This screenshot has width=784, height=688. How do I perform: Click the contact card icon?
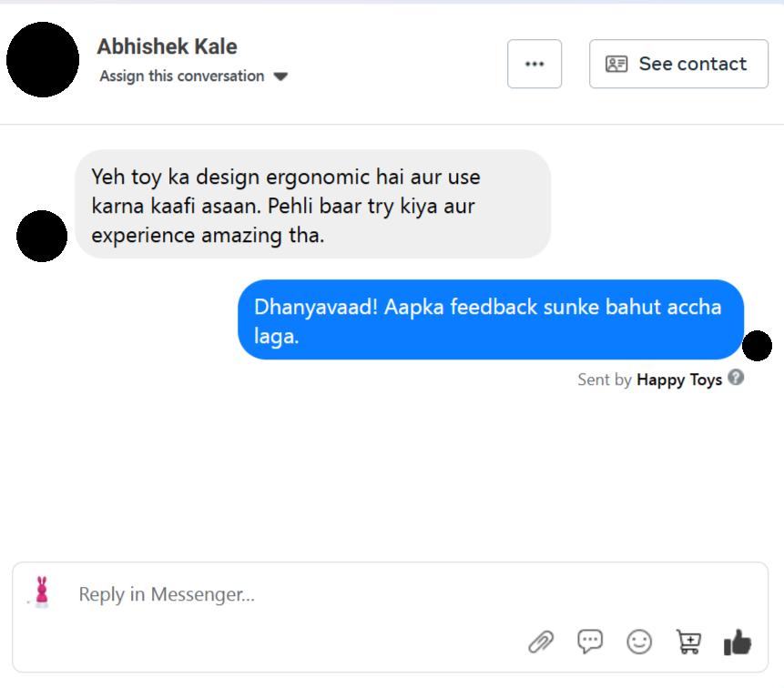coord(616,64)
